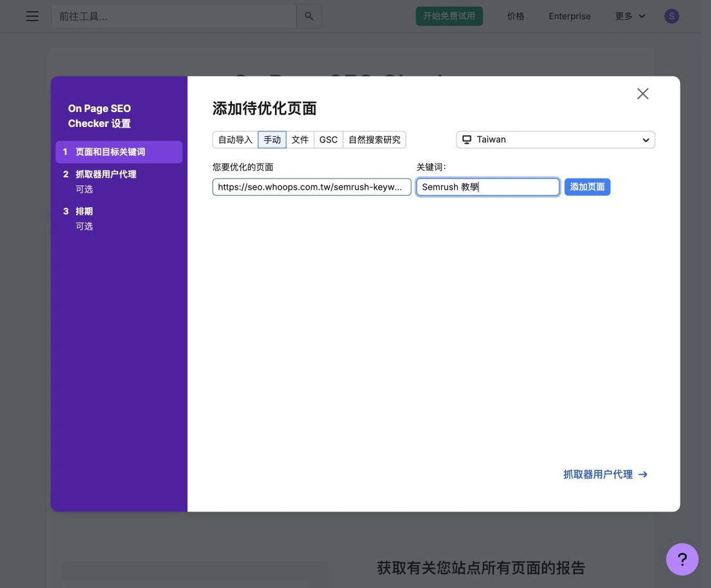Open the GSC import tab
This screenshot has height=588, width=711.
coord(328,140)
